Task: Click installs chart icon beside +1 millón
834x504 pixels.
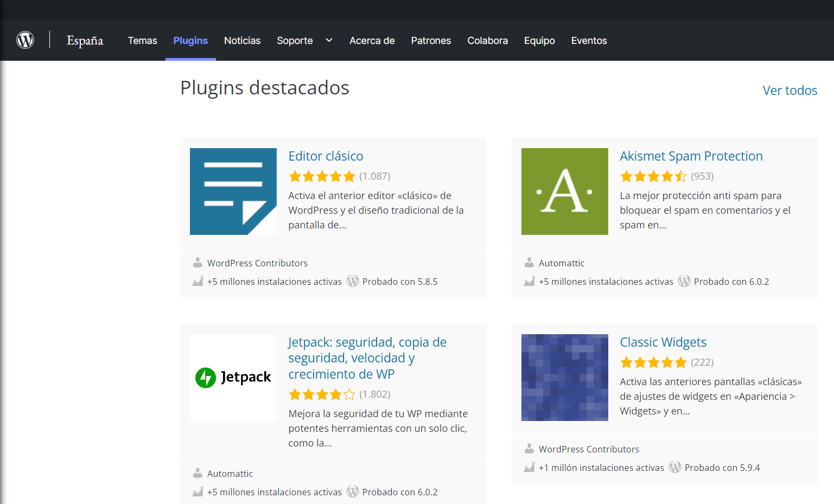Action: 529,467
